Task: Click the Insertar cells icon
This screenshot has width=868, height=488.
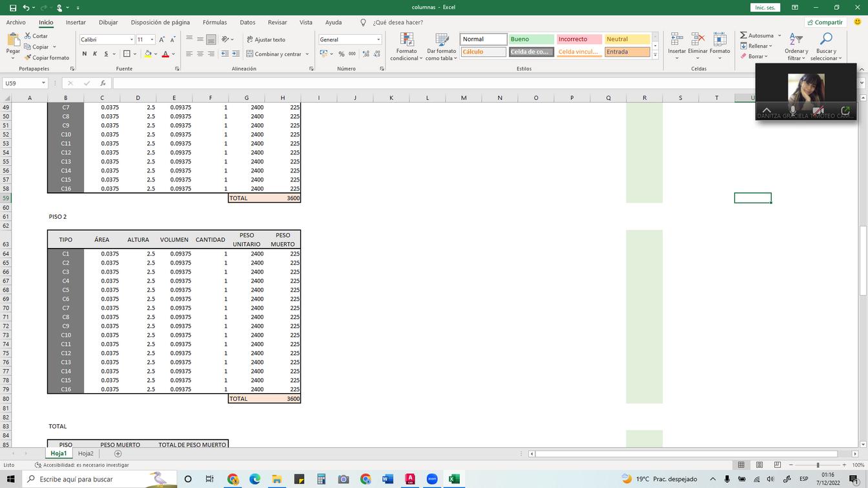Action: pyautogui.click(x=677, y=40)
